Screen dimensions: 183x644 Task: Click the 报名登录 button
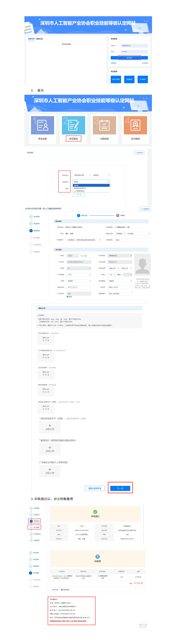pos(129,58)
